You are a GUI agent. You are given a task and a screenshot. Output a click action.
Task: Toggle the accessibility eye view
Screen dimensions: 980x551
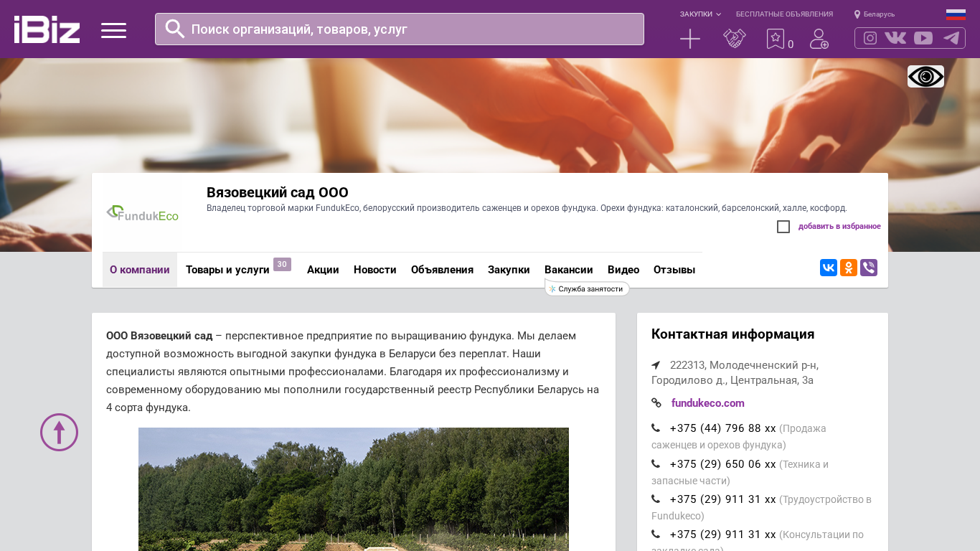click(x=925, y=77)
